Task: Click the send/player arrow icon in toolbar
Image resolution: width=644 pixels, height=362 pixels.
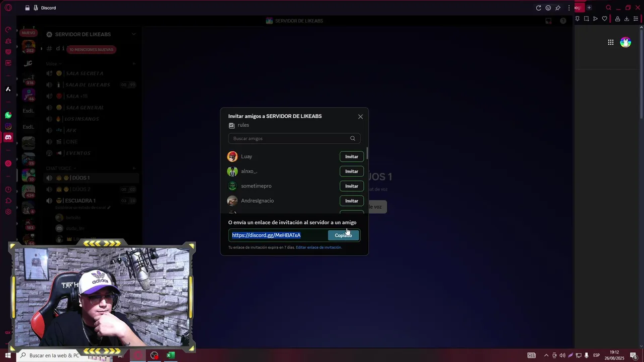Action: pyautogui.click(x=595, y=19)
